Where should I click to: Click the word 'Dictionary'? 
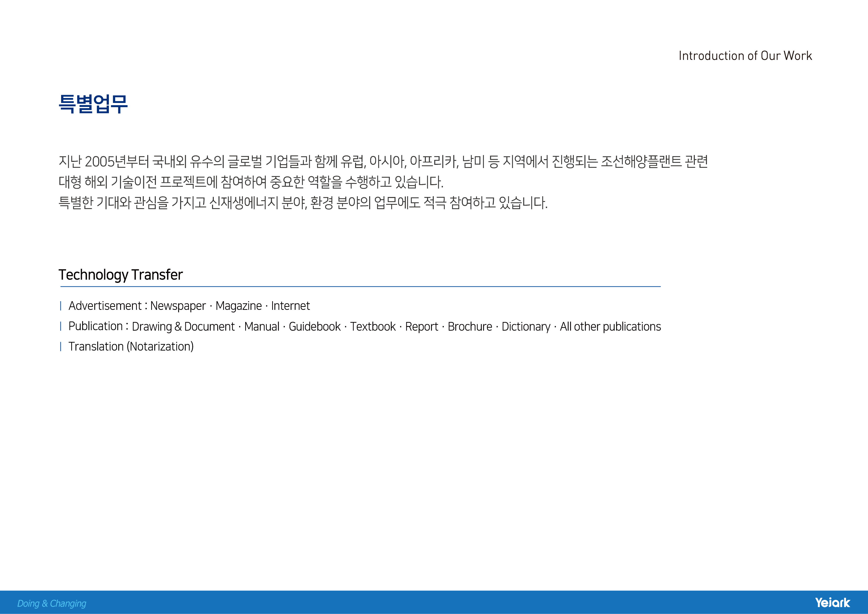[x=526, y=327]
